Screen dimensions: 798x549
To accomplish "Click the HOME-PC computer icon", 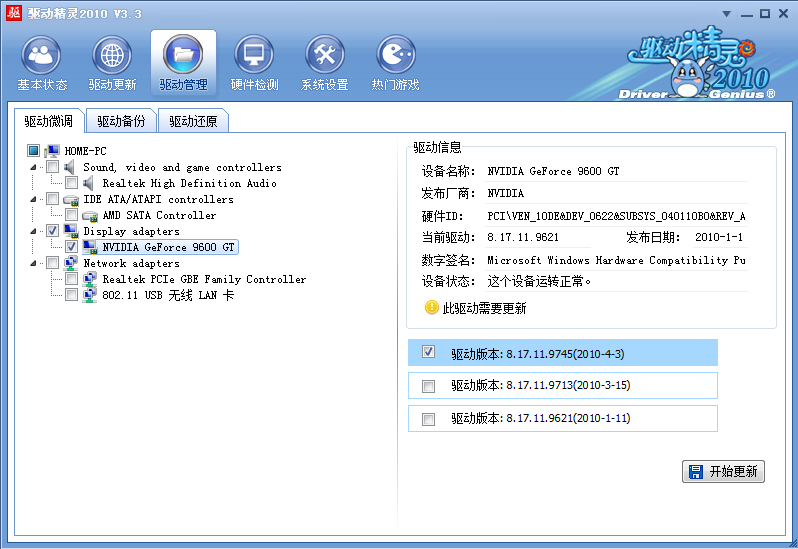I will tap(52, 151).
